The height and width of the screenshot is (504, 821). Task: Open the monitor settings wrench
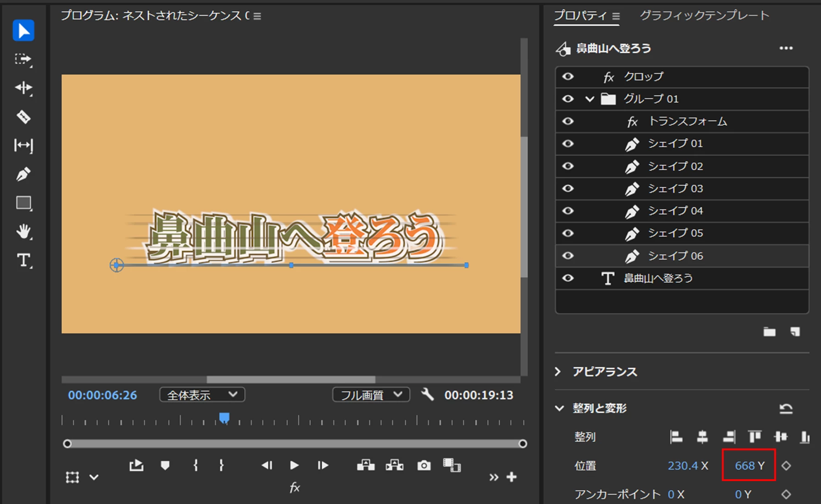tap(427, 394)
